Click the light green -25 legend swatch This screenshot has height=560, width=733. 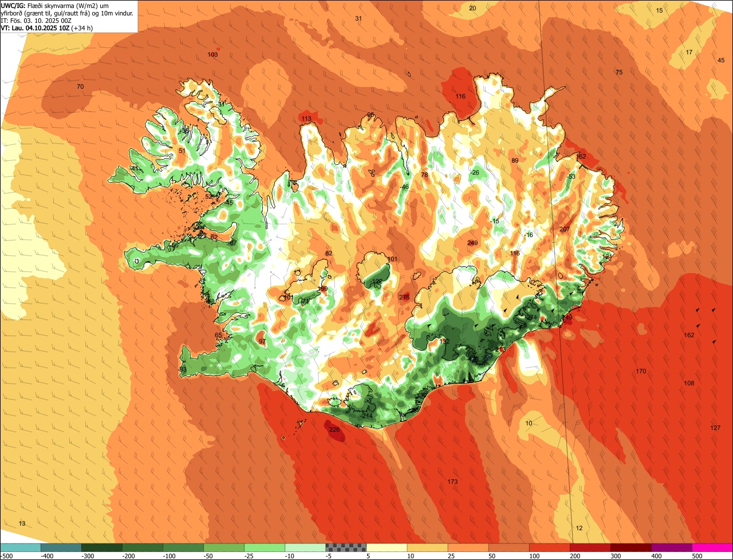pos(265,547)
